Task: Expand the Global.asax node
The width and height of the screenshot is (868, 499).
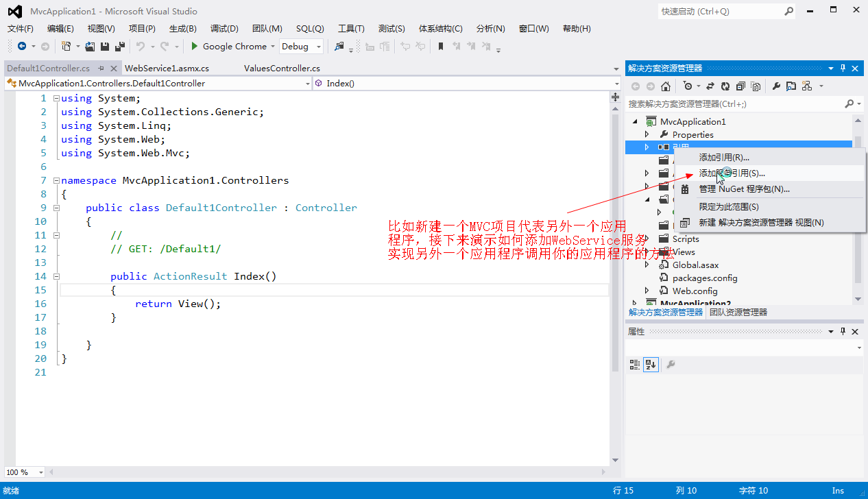Action: (647, 265)
